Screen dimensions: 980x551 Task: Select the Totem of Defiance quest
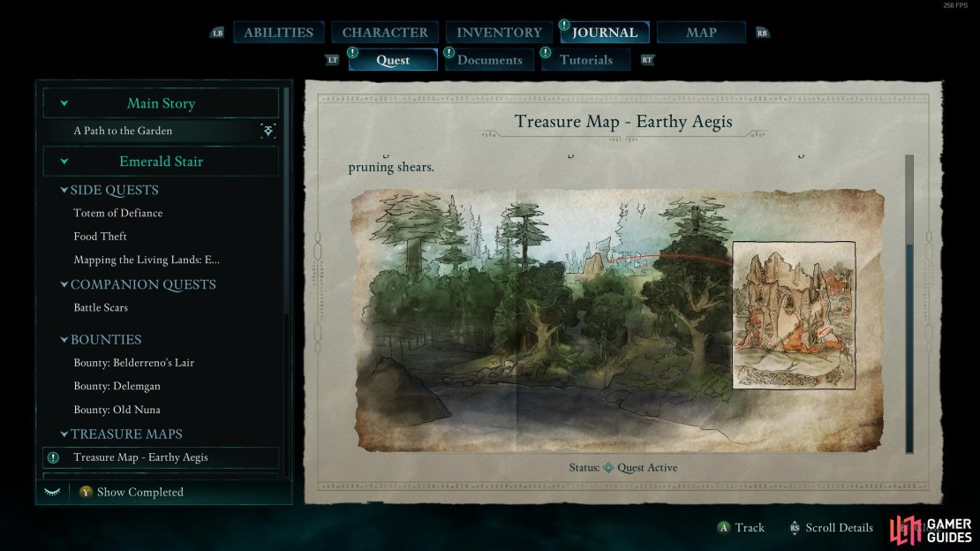point(118,214)
